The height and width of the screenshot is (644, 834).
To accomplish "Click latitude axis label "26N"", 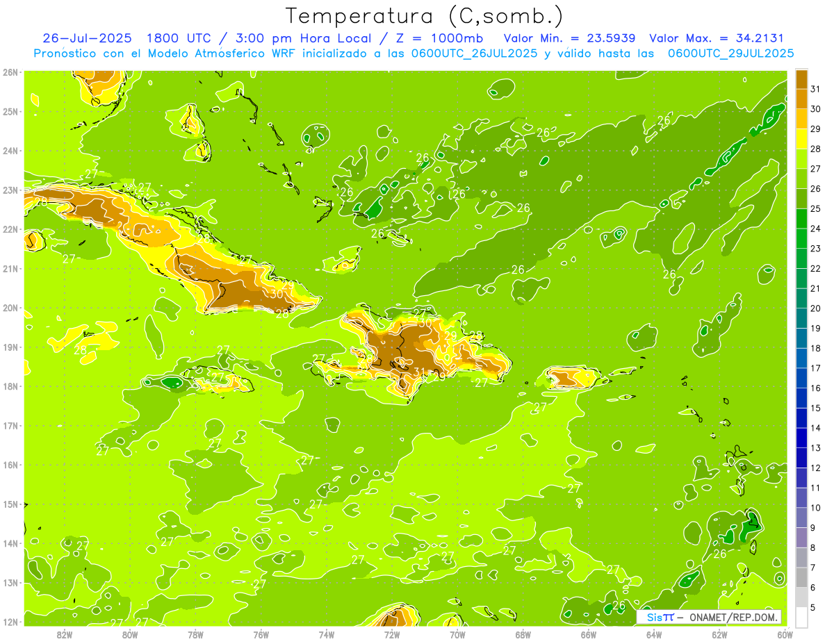I will (x=10, y=72).
